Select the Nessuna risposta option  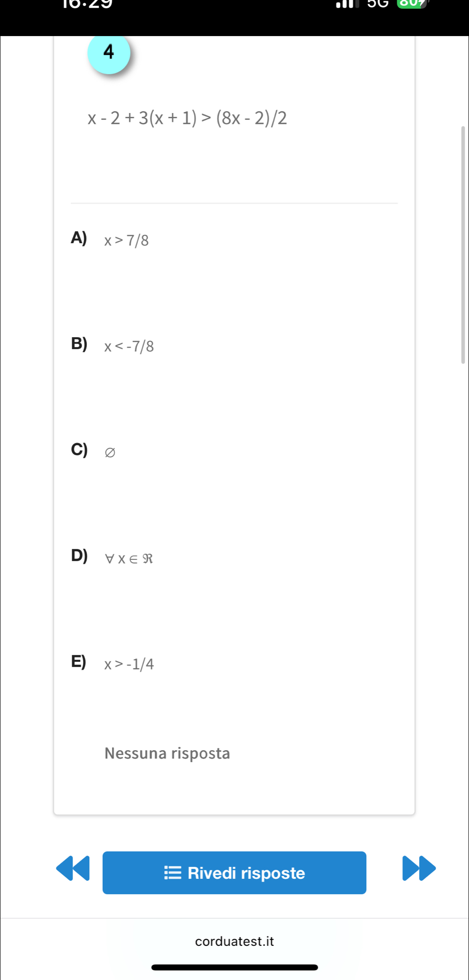(x=167, y=753)
